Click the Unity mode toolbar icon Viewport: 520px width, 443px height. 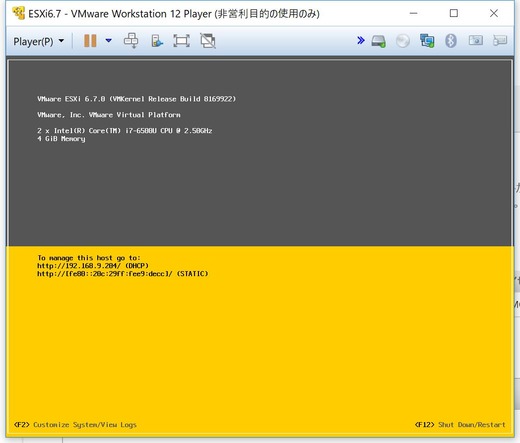(x=157, y=41)
